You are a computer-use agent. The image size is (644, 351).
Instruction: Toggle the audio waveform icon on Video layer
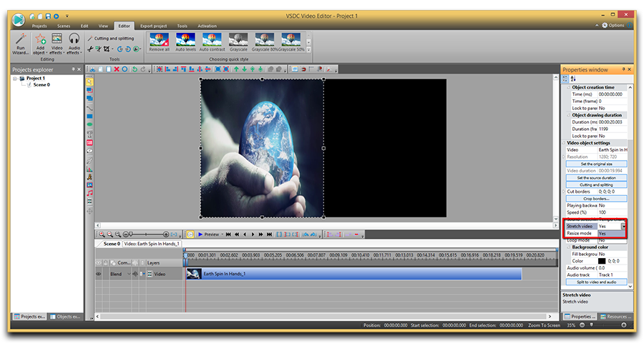click(135, 274)
